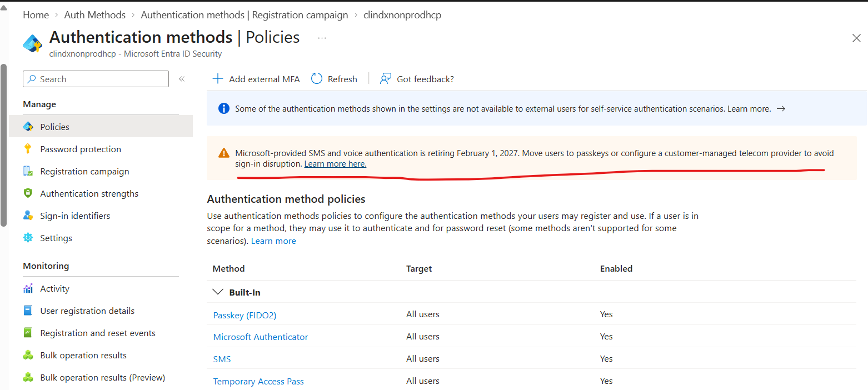Click 'Yes' in Microsoft Authenticator row
Viewport: 868px width, 390px height.
pyautogui.click(x=606, y=336)
